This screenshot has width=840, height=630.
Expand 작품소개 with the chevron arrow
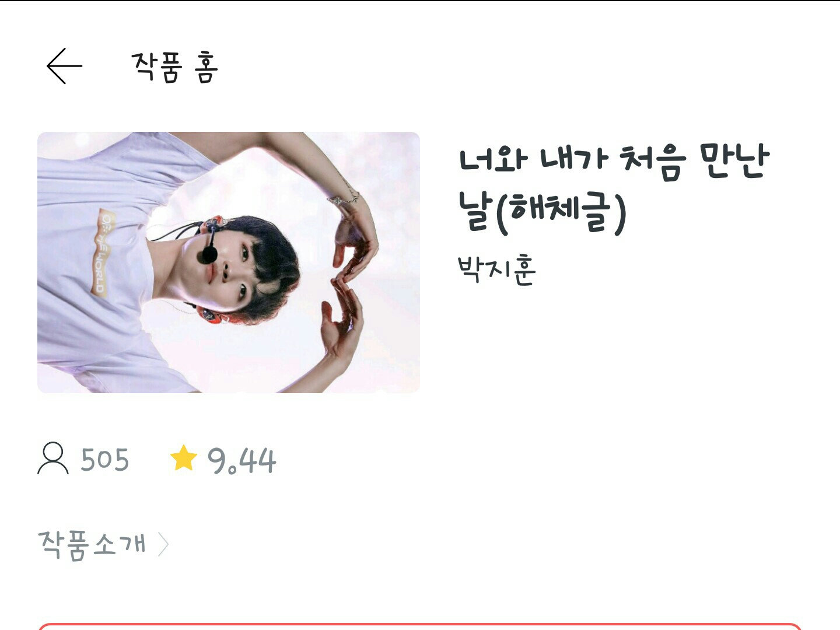coord(163,545)
